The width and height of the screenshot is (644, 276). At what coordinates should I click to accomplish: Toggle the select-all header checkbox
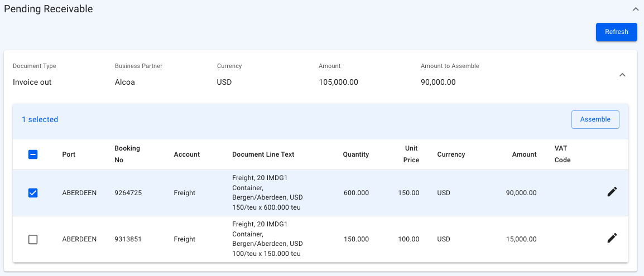[x=33, y=154]
